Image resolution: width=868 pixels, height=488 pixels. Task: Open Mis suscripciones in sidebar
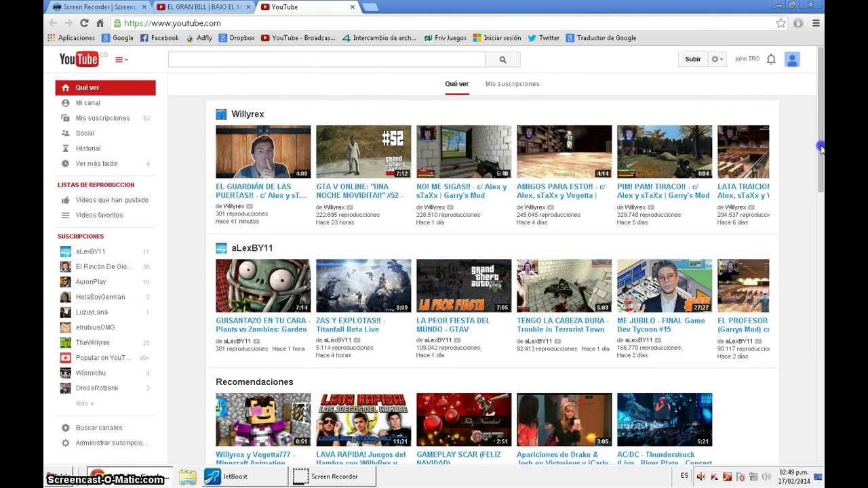pyautogui.click(x=106, y=118)
